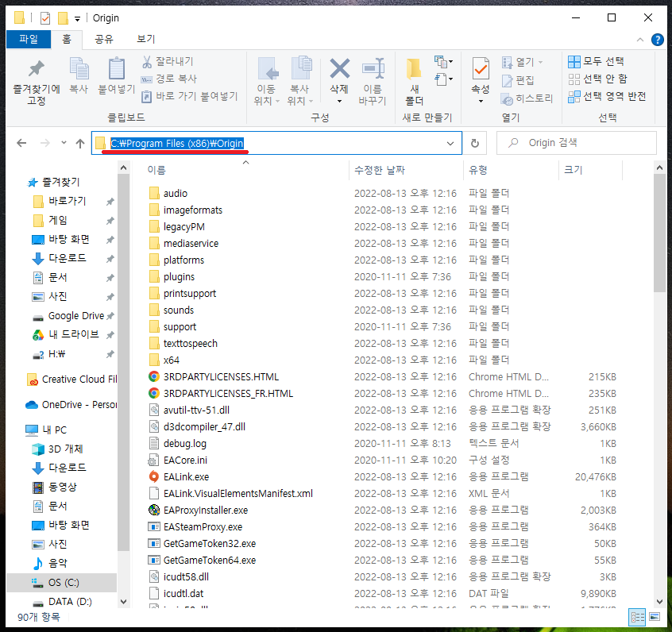Select debug.log file

[x=185, y=444]
